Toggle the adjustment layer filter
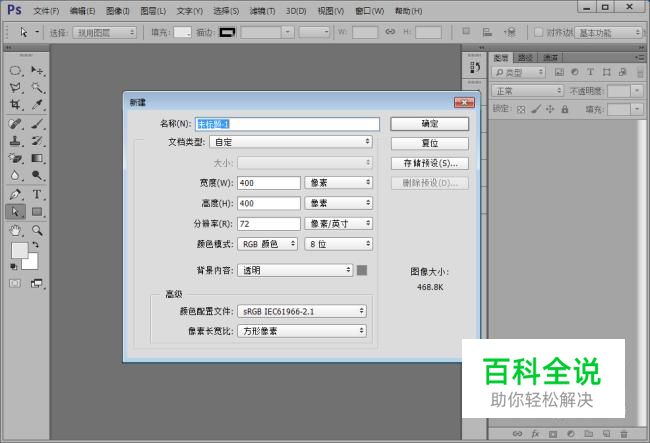The height and width of the screenshot is (443, 650). coord(575,72)
